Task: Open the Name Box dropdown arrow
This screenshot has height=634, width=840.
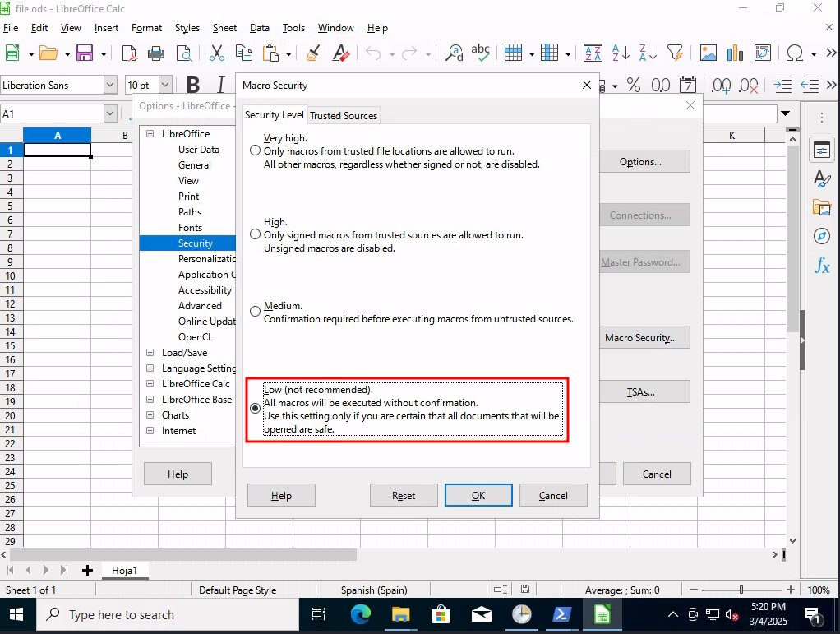Action: 110,113
